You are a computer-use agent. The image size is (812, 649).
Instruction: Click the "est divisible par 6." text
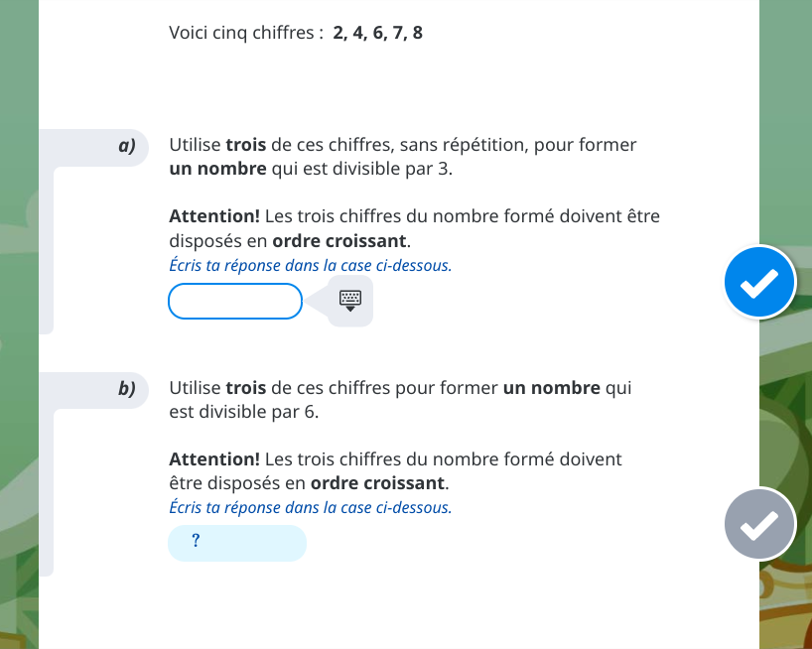(244, 411)
